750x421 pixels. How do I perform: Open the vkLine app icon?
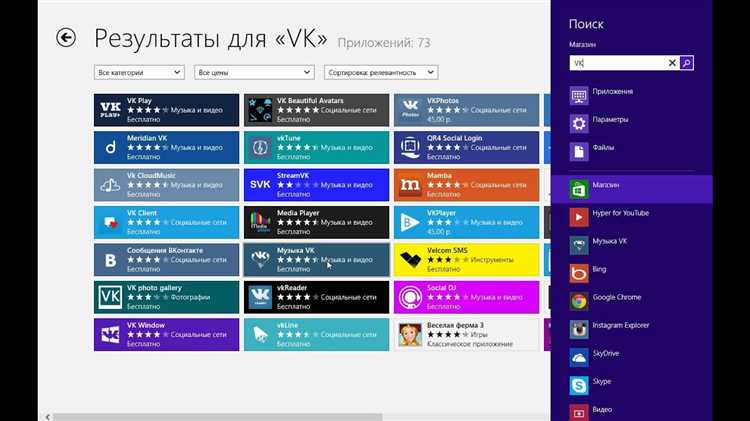point(260,334)
